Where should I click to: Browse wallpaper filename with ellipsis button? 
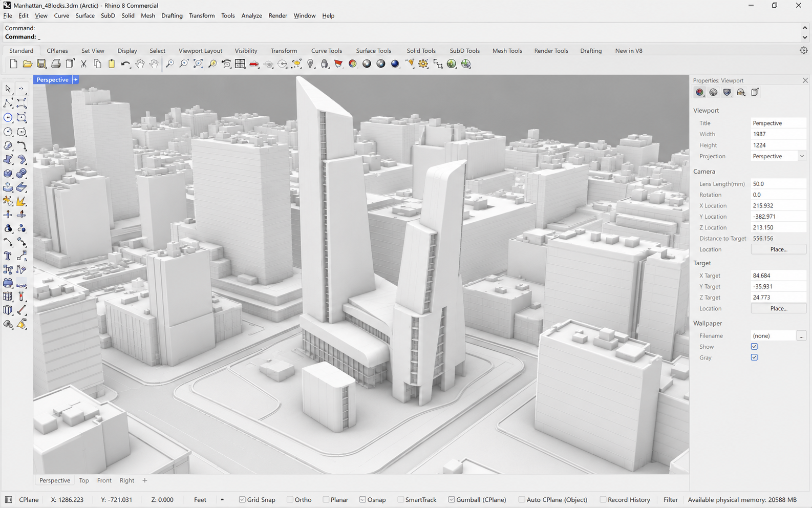pyautogui.click(x=801, y=336)
